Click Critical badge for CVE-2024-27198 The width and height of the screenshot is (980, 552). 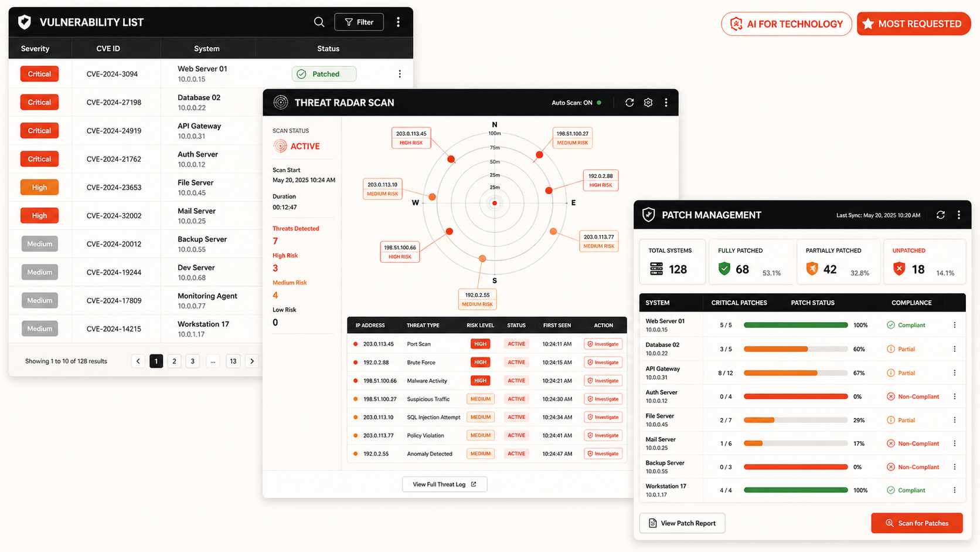39,102
